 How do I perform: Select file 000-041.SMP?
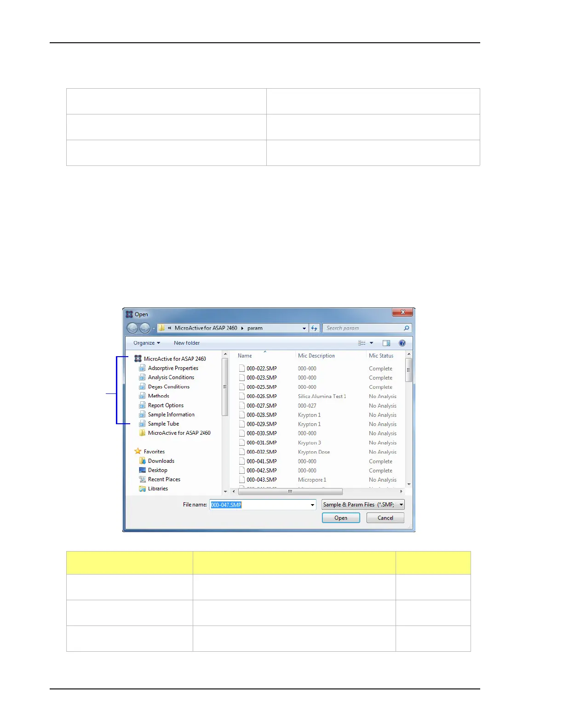(x=261, y=461)
